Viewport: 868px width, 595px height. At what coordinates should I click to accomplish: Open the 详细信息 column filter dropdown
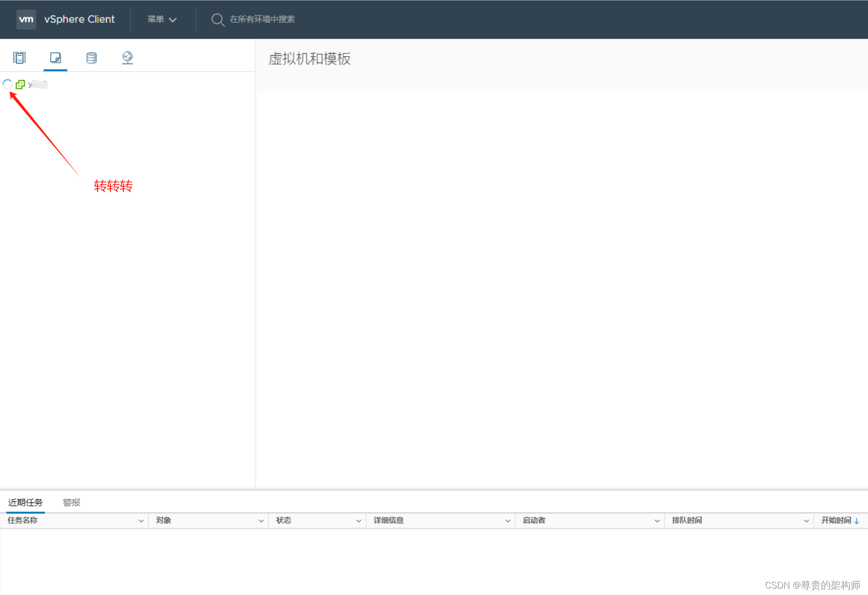tap(508, 521)
